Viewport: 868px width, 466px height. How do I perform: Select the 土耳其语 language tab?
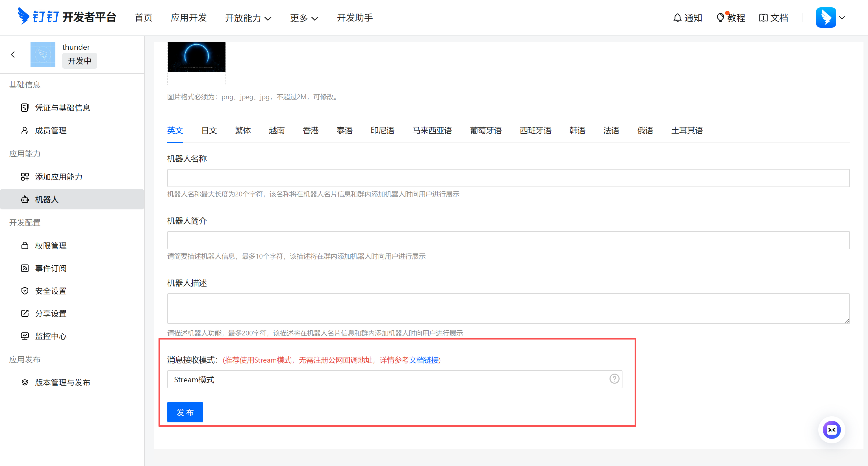click(687, 130)
